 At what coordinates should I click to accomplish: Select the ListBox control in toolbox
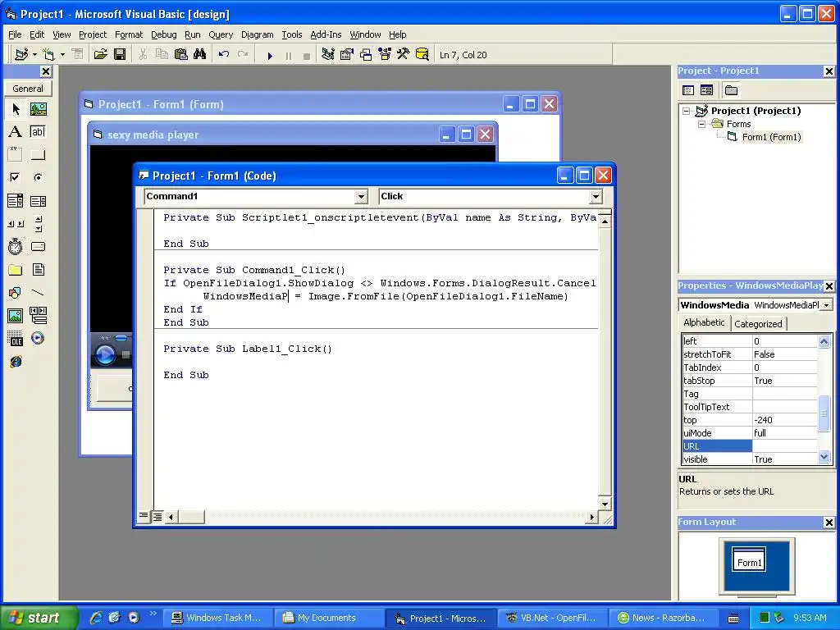pos(38,201)
